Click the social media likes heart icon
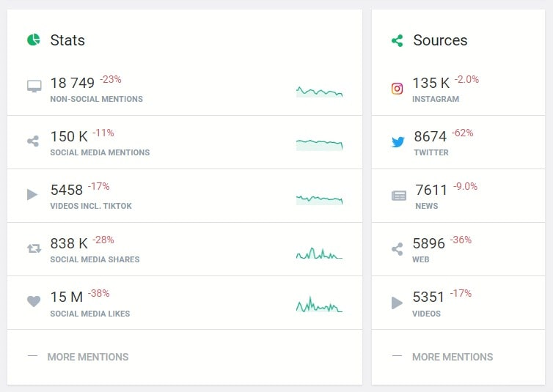The width and height of the screenshot is (553, 392). (x=33, y=301)
